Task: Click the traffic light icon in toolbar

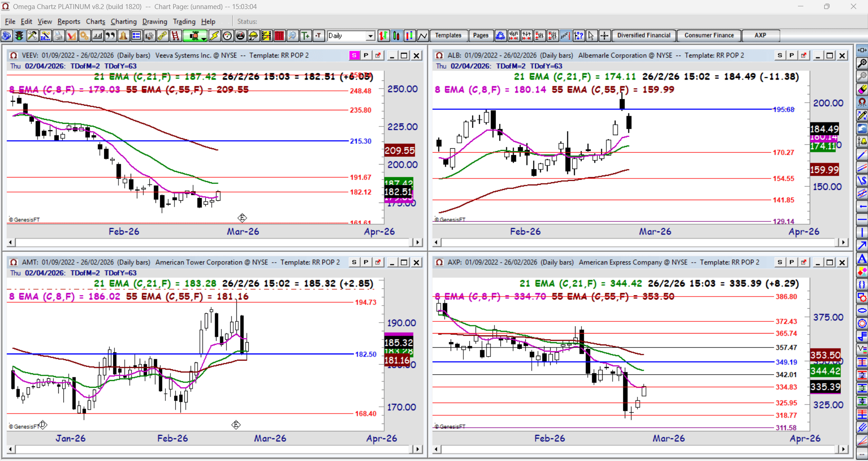Action: pos(19,36)
